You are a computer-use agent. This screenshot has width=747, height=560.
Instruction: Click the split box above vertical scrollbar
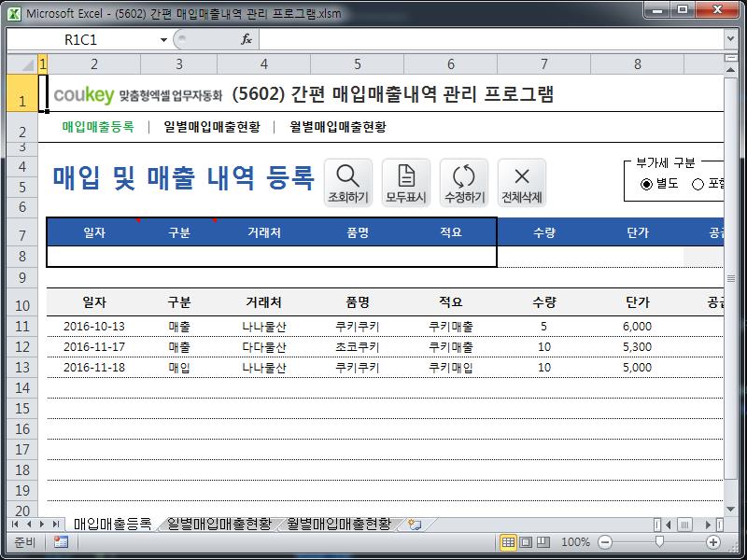(x=730, y=58)
